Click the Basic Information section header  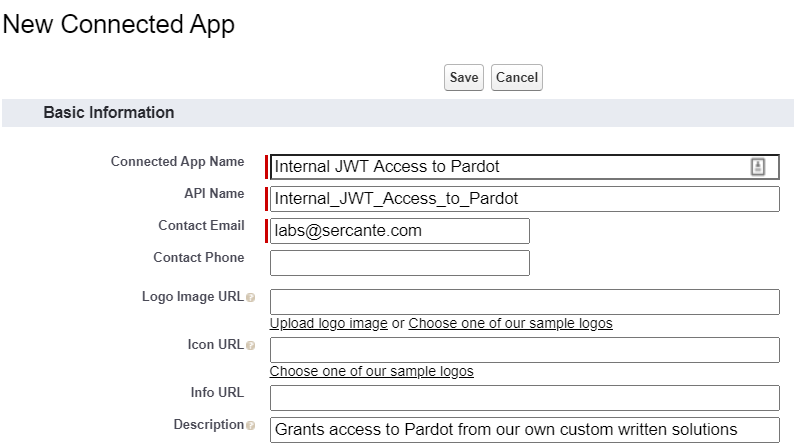pos(109,112)
